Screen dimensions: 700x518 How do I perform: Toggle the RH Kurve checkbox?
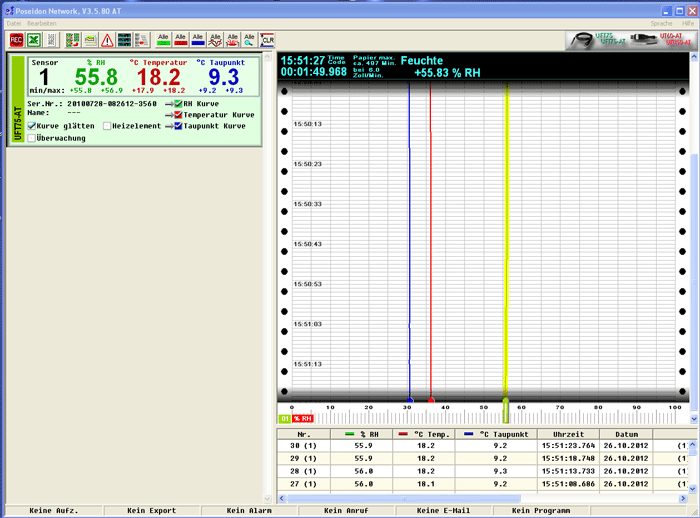179,104
